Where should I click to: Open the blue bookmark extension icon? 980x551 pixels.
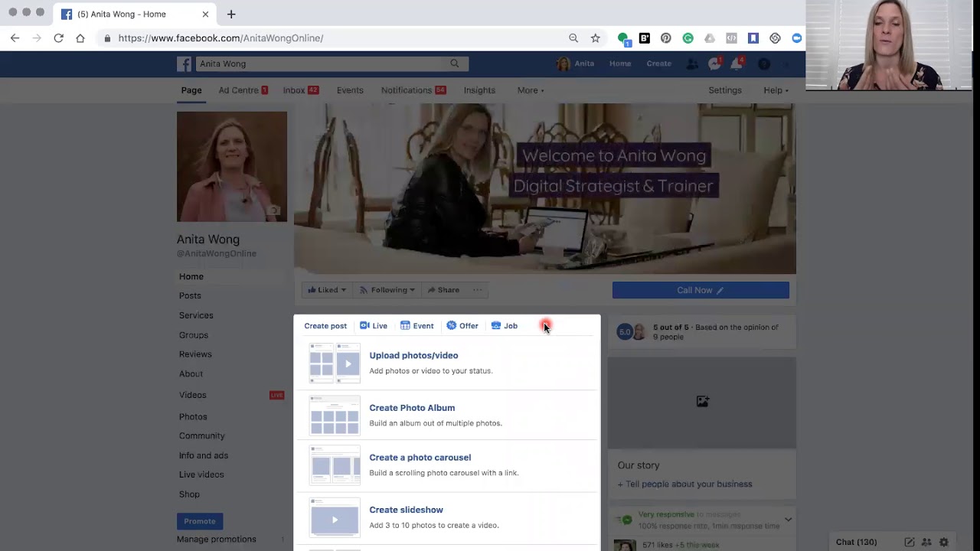[x=753, y=38]
